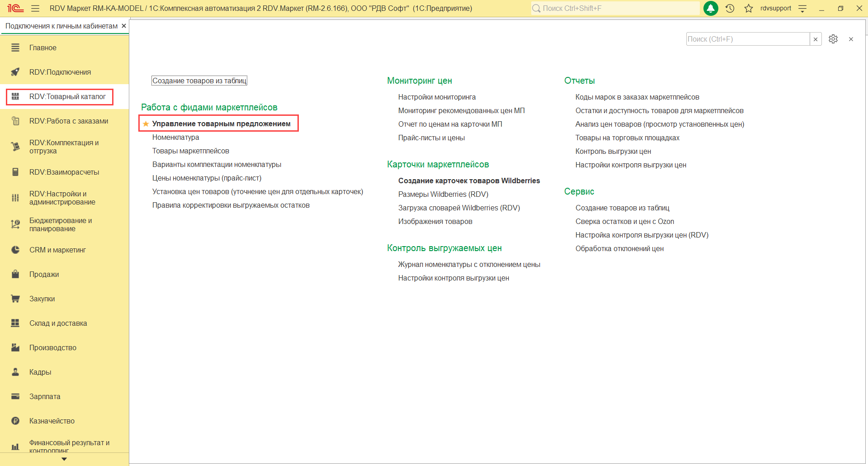Image resolution: width=868 pixels, height=466 pixels.
Task: Open the CRM и маркетинг section
Action: pyautogui.click(x=57, y=250)
